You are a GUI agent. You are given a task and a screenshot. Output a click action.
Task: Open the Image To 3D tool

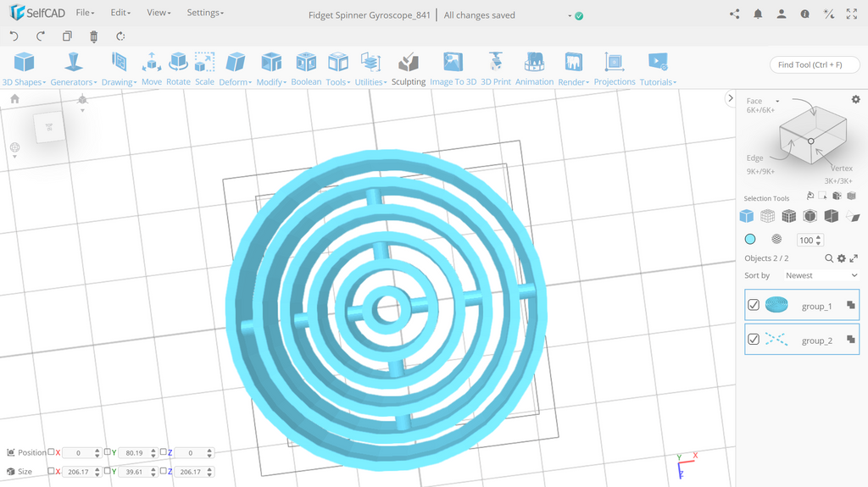pos(453,69)
